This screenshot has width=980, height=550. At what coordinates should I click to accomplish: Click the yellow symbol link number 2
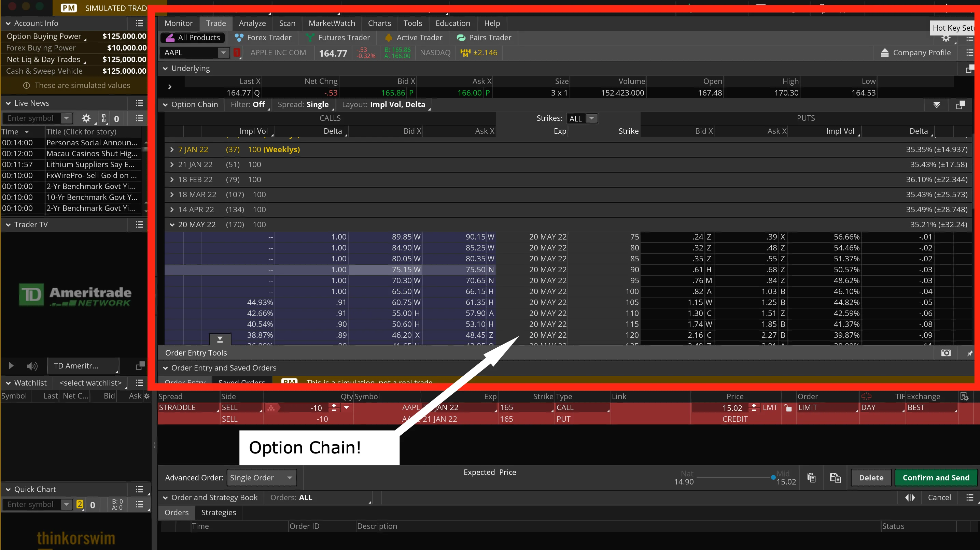80,504
